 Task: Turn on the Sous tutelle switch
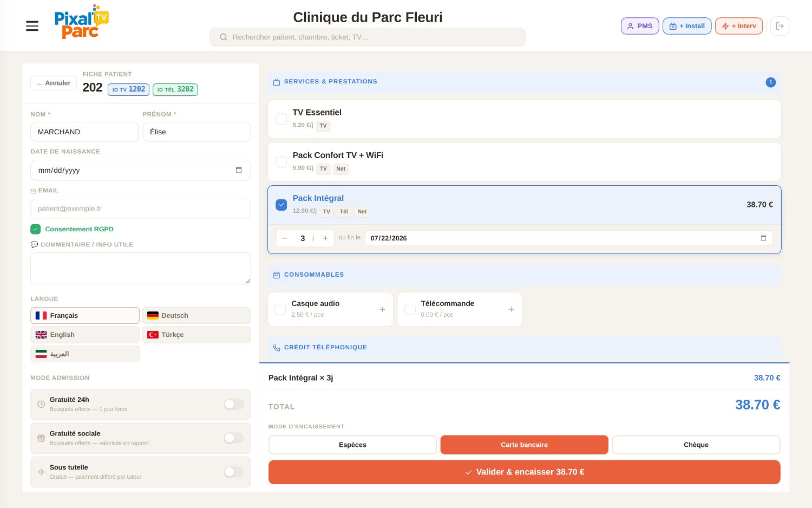(234, 472)
